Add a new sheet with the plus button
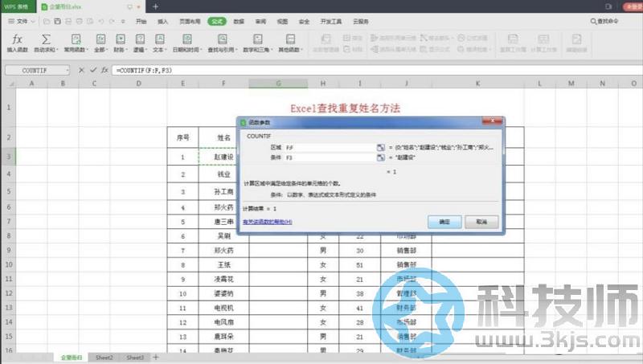This screenshot has width=643, height=364. coord(156,358)
